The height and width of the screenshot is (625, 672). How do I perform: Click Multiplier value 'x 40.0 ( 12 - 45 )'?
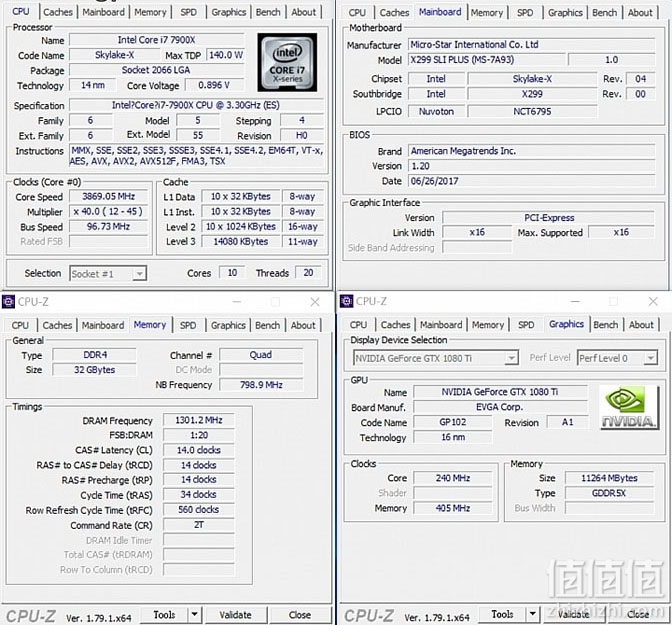click(x=108, y=211)
